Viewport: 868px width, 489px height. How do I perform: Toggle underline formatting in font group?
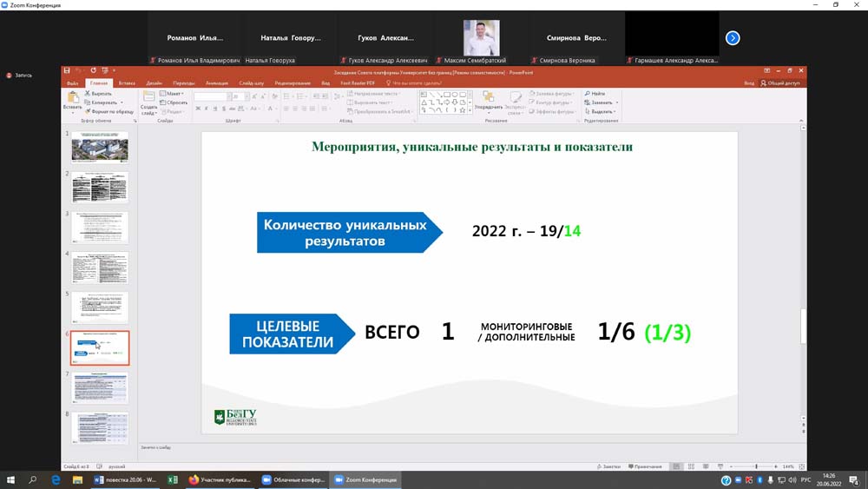pyautogui.click(x=214, y=109)
